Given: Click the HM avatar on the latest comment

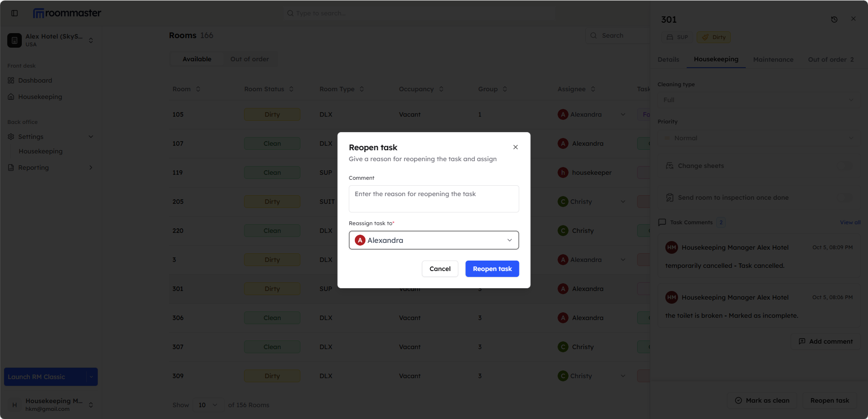Looking at the screenshot, I should tap(672, 247).
